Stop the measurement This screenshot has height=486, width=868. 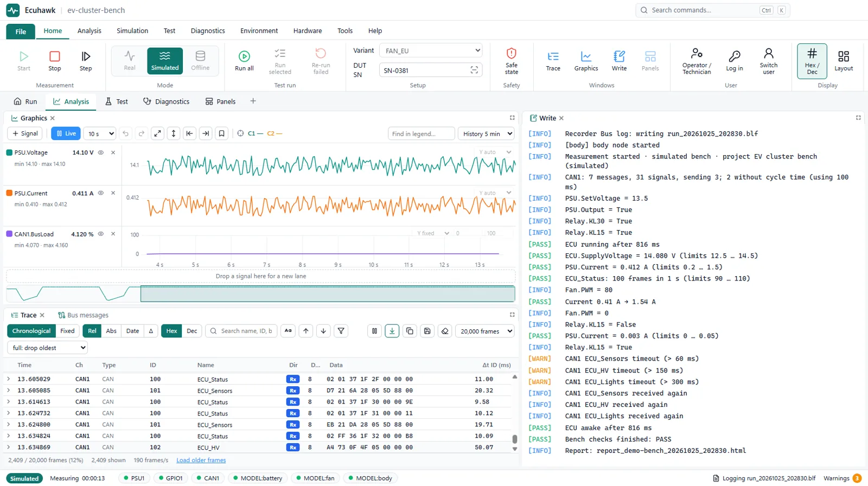[x=55, y=61]
